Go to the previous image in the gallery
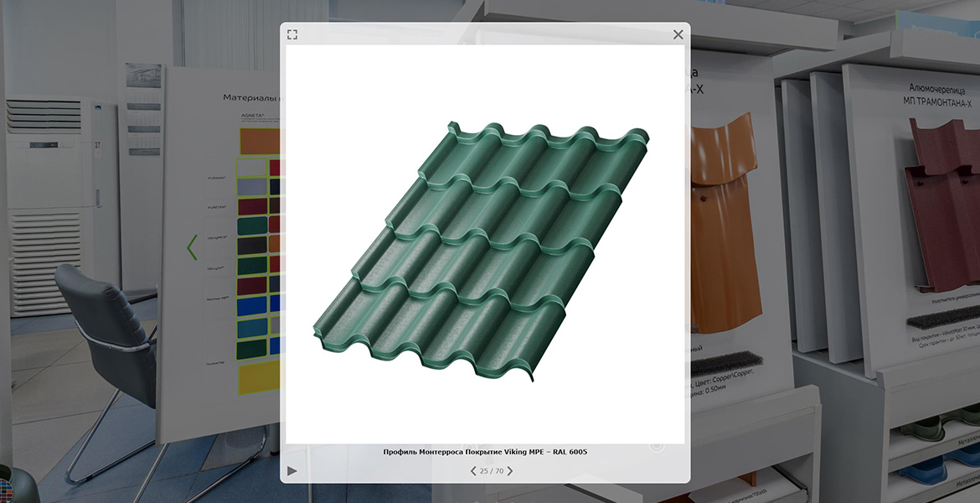 tap(473, 471)
